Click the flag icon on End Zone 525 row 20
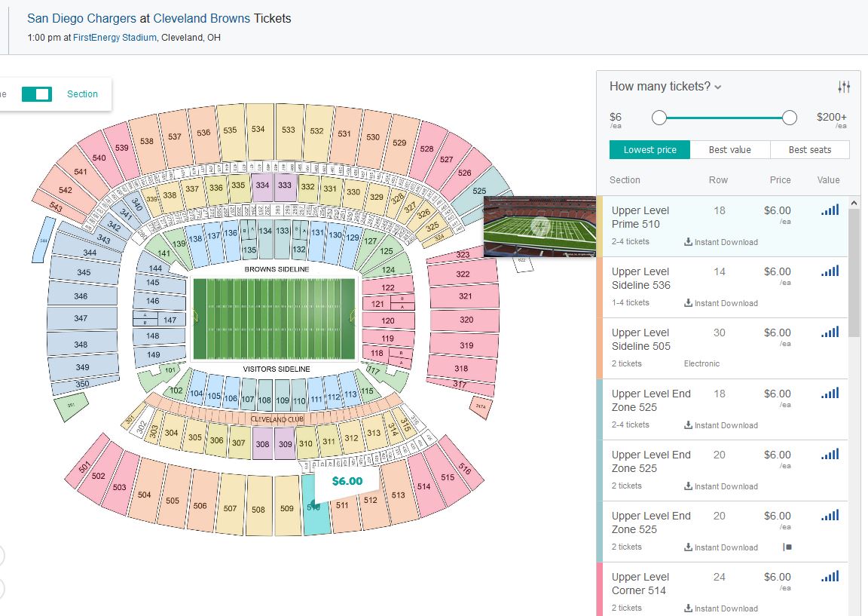This screenshot has height=616, width=868. click(x=787, y=547)
